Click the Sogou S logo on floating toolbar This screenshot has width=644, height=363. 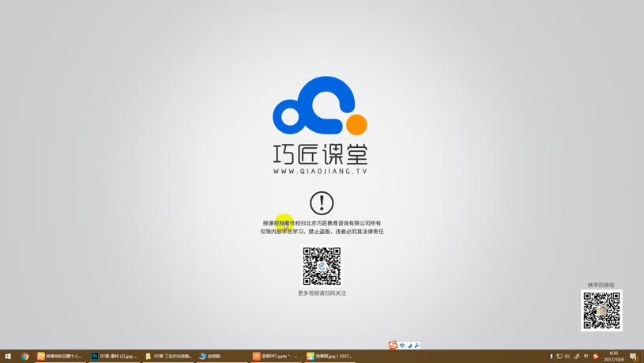point(393,346)
